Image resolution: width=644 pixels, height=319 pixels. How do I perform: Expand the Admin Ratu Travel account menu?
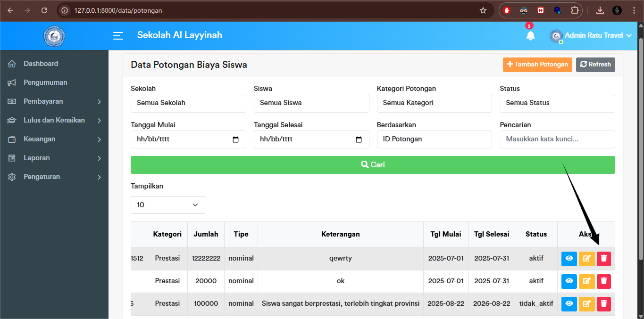click(x=591, y=35)
